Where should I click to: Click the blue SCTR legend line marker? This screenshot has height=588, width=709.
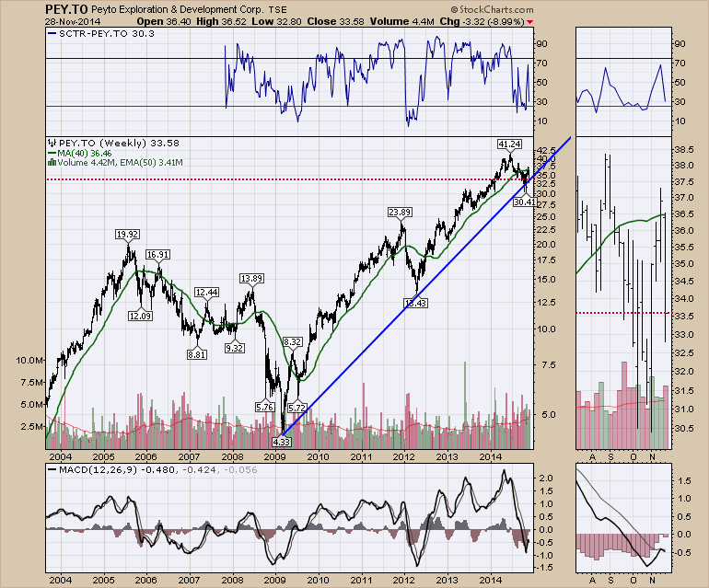52,33
